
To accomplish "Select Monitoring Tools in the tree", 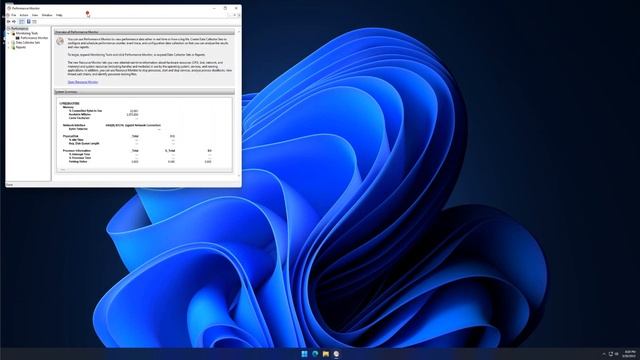I will 27,33.
